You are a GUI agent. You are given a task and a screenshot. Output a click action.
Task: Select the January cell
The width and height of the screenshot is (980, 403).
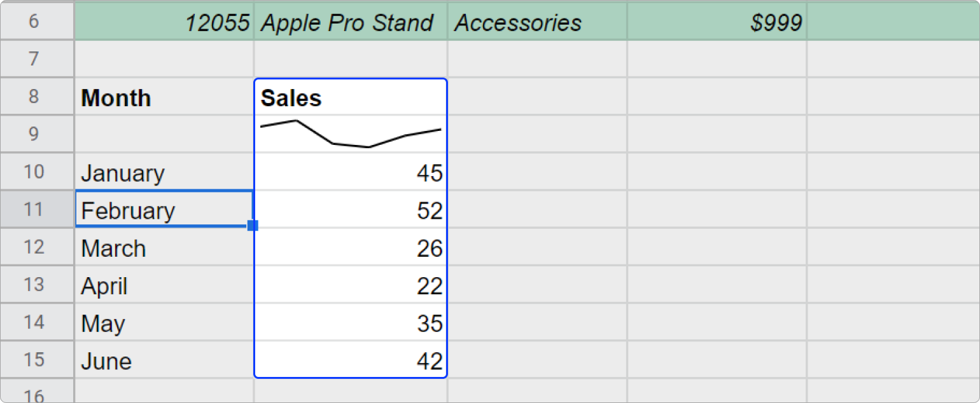pyautogui.click(x=164, y=173)
